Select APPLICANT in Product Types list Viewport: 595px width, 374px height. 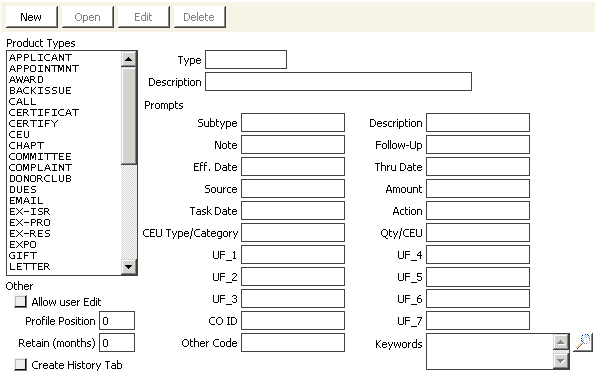pyautogui.click(x=40, y=58)
